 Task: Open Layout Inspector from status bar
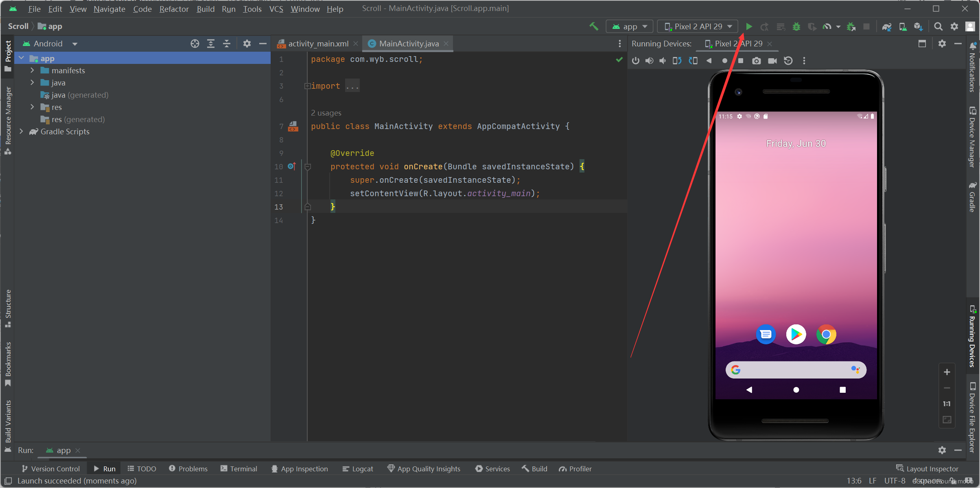(927, 469)
